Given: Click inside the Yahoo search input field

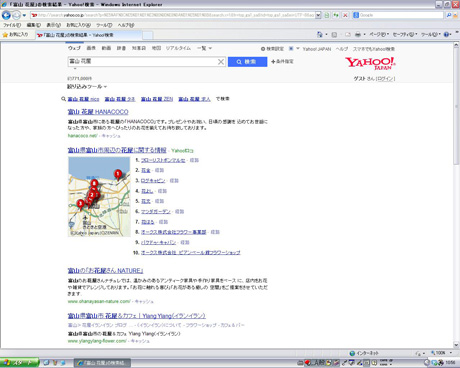Looking at the screenshot, I should [143, 62].
